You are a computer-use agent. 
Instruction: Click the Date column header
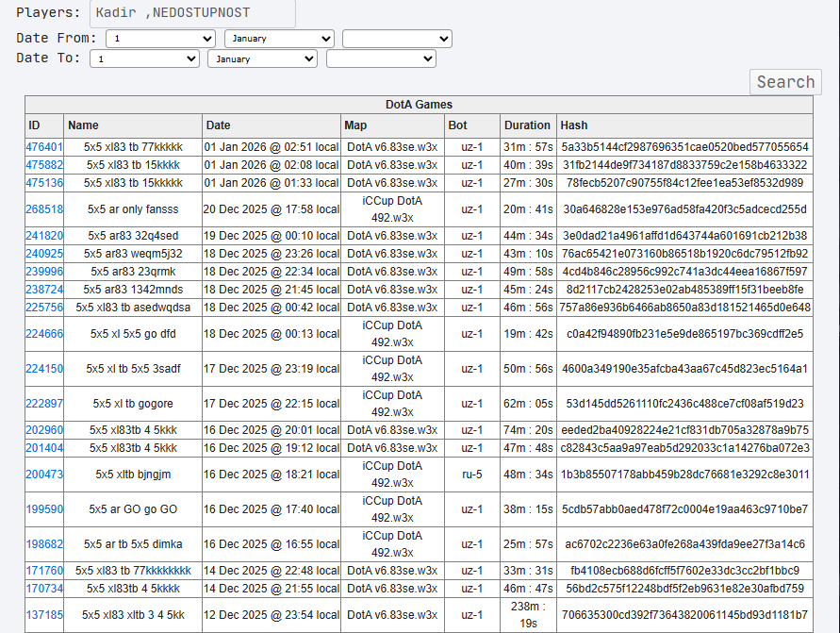point(272,125)
